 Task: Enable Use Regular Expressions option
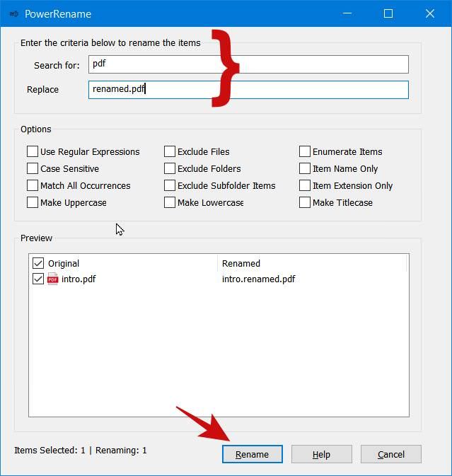click(x=33, y=151)
